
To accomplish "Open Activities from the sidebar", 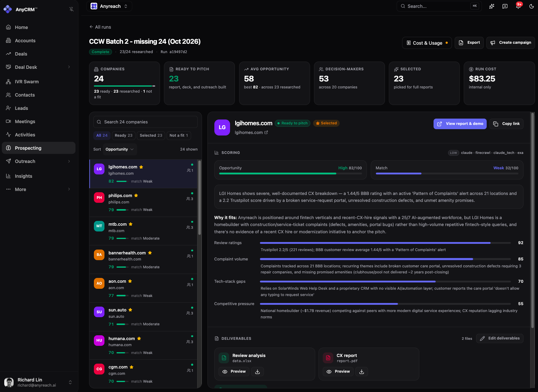I will point(39,135).
